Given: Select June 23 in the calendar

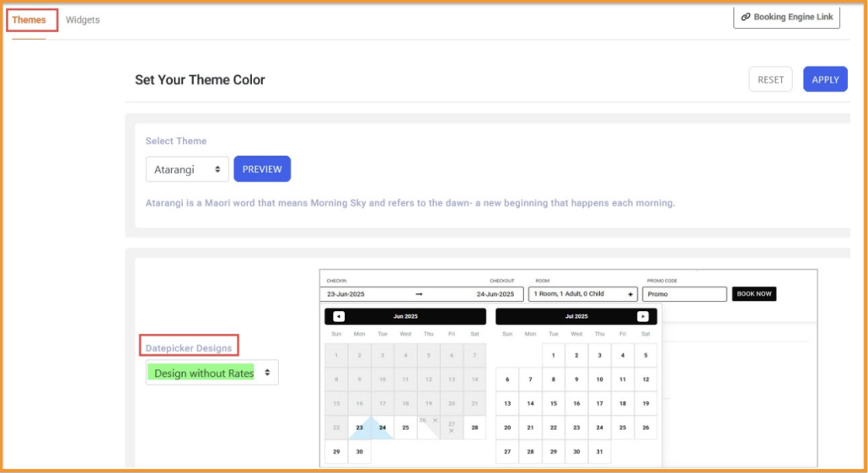Looking at the screenshot, I should coord(359,427).
